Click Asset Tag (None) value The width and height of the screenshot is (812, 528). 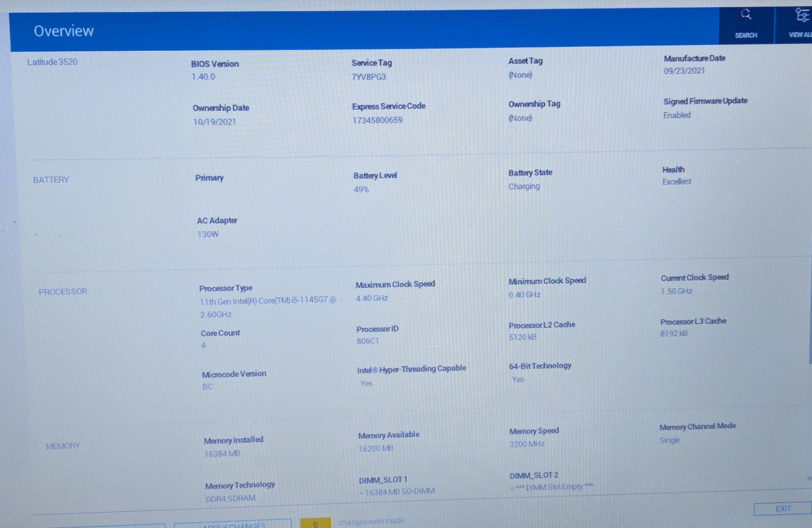pos(521,75)
